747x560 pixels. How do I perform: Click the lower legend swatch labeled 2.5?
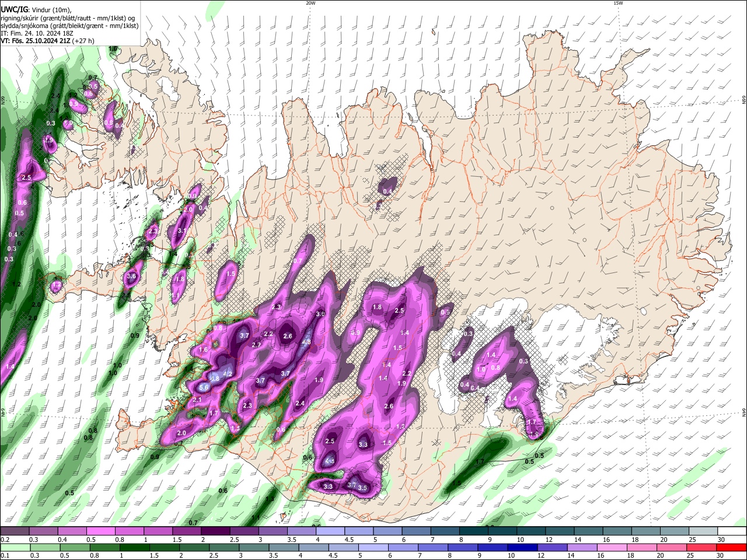coord(224,547)
